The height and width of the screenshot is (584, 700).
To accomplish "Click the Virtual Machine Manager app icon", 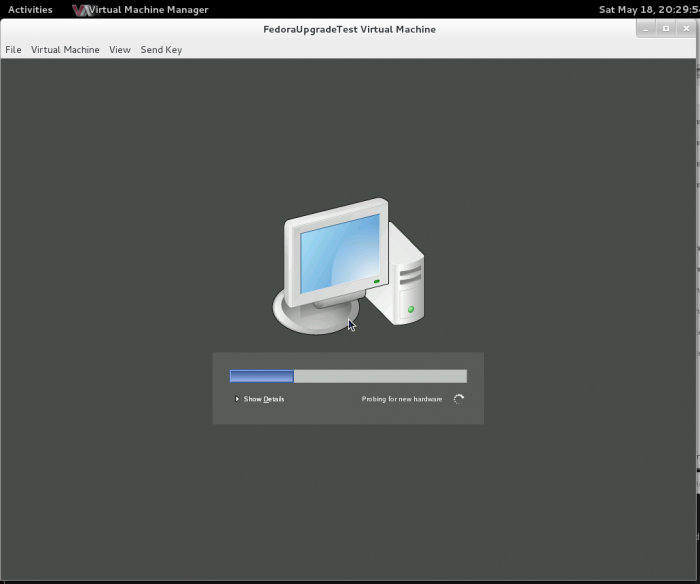I will (x=82, y=10).
